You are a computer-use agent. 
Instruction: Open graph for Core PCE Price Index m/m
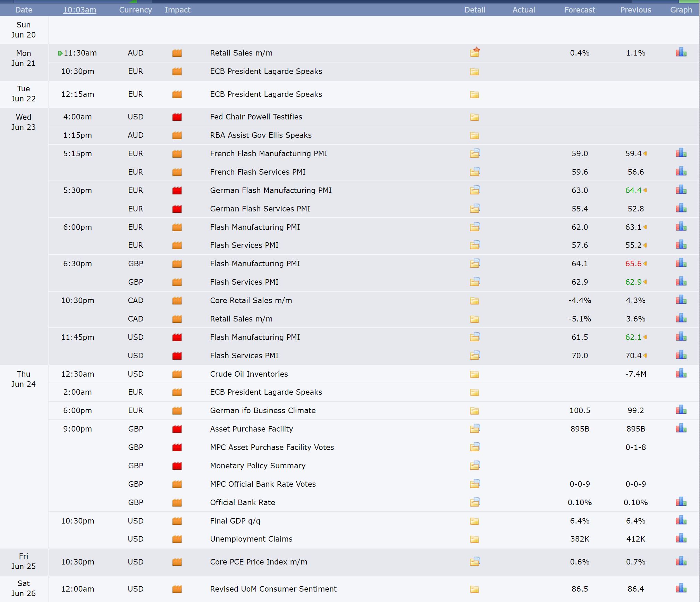point(681,561)
